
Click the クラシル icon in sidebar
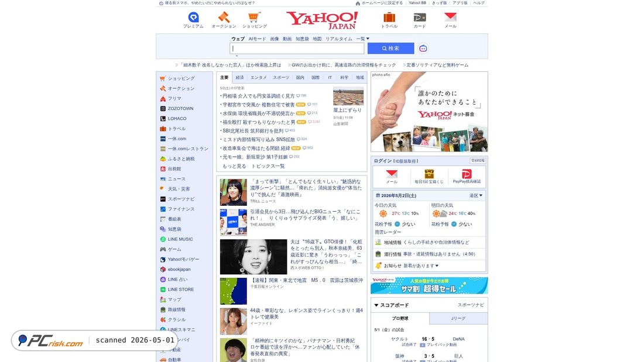[x=163, y=320]
